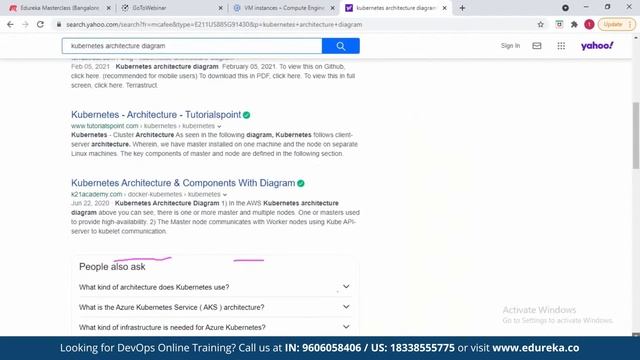Close the VM instances tab
Image resolution: width=640 pixels, height=360 pixels.
click(x=332, y=8)
